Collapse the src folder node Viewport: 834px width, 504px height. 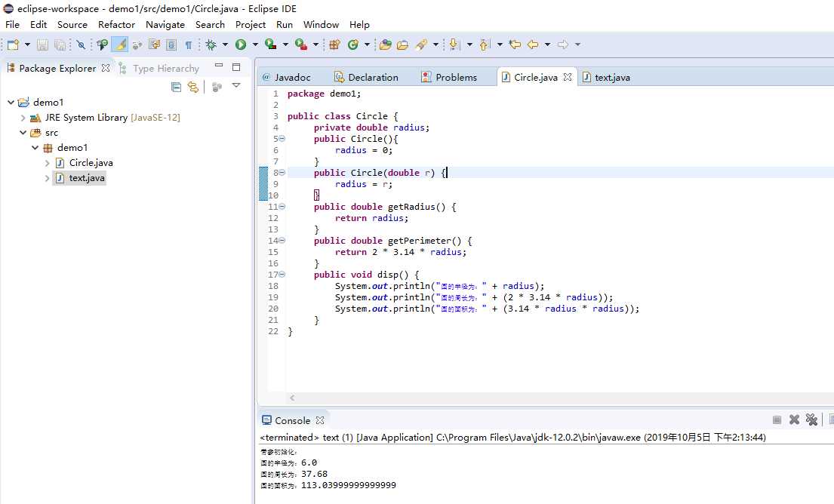(x=23, y=132)
